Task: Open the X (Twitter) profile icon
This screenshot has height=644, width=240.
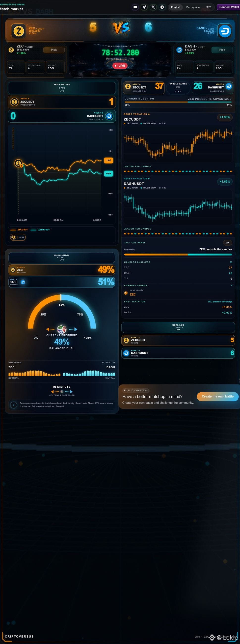Action: coord(153,7)
